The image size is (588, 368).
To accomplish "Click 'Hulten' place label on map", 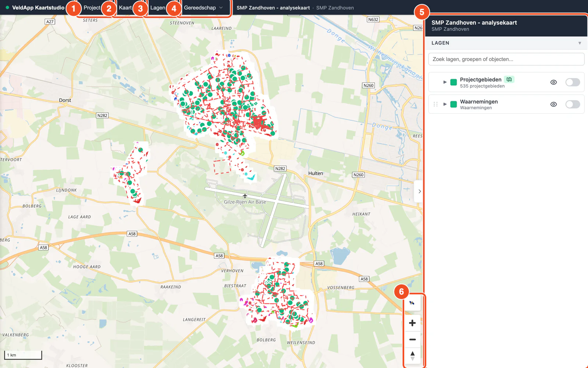I will click(316, 173).
